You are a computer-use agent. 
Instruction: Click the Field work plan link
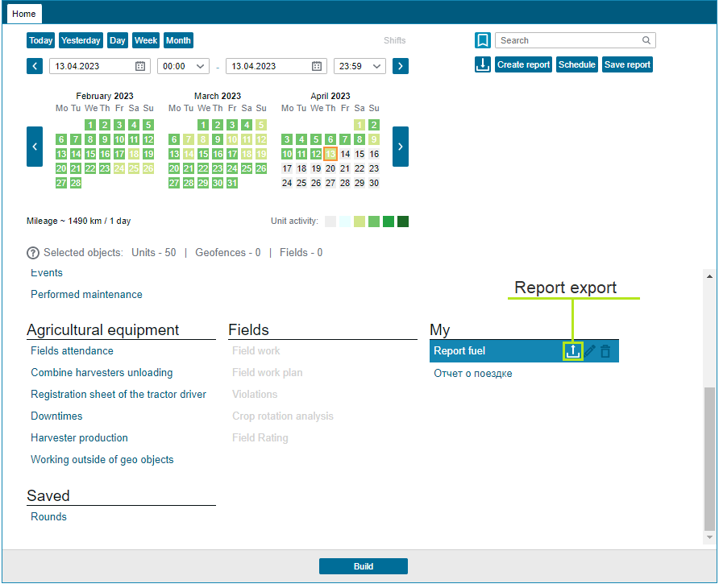pos(268,373)
